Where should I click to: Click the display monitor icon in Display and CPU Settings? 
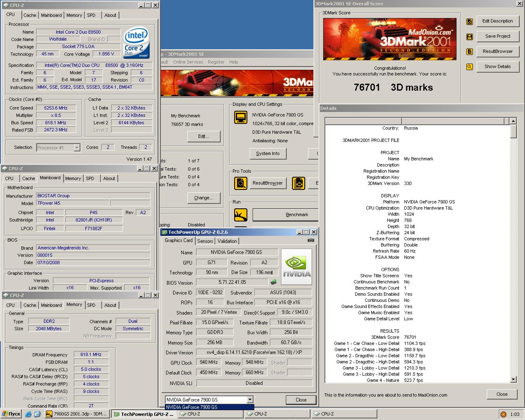point(241,117)
